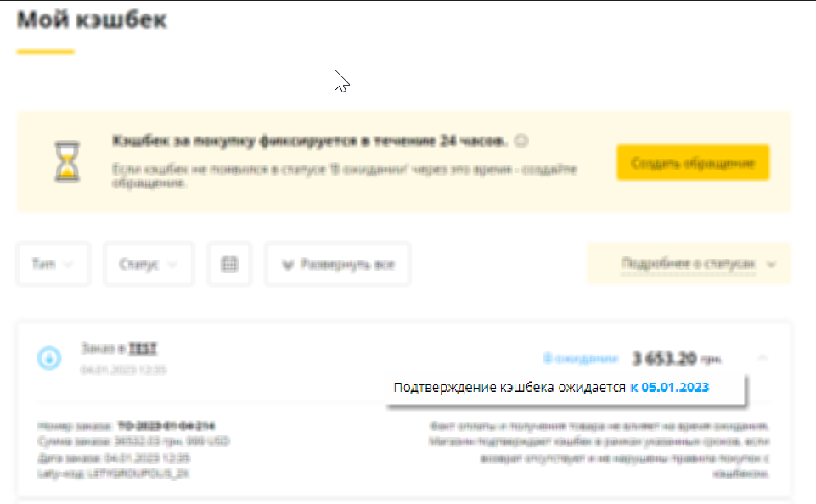Viewport: 816px width, 504px height.
Task: Click the hourglass icon in the yellow banner
Action: [x=67, y=162]
